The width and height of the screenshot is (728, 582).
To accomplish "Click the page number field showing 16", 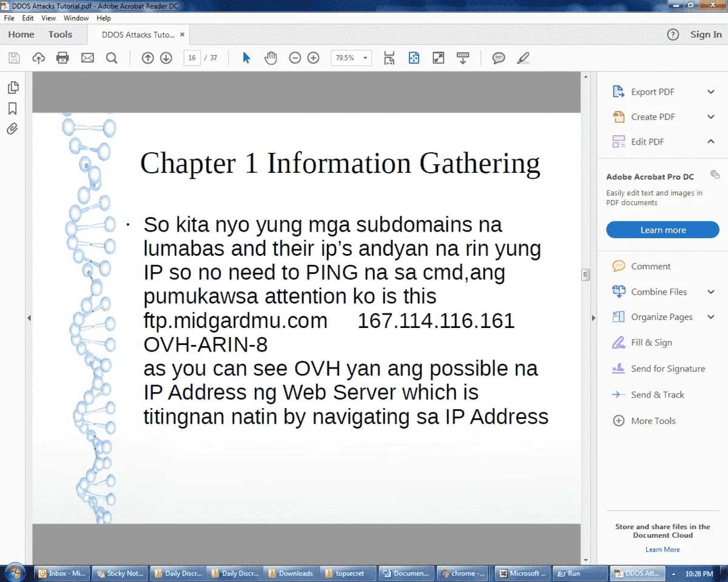I will click(192, 58).
